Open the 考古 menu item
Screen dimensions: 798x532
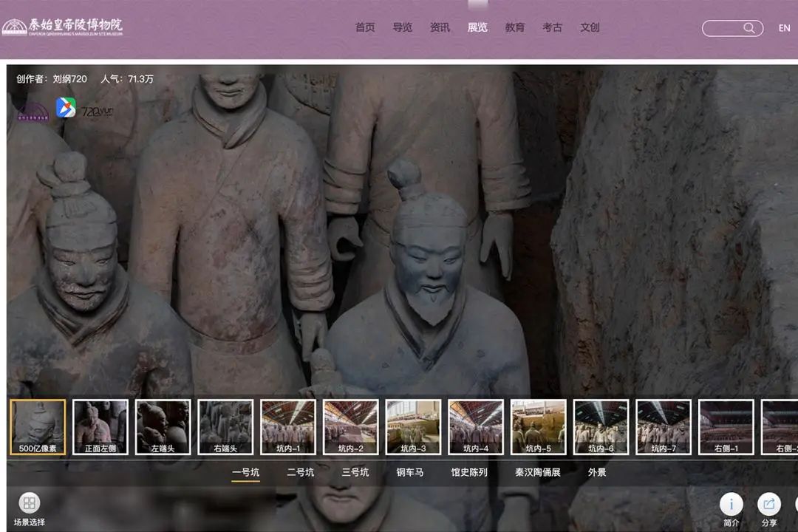(x=552, y=27)
